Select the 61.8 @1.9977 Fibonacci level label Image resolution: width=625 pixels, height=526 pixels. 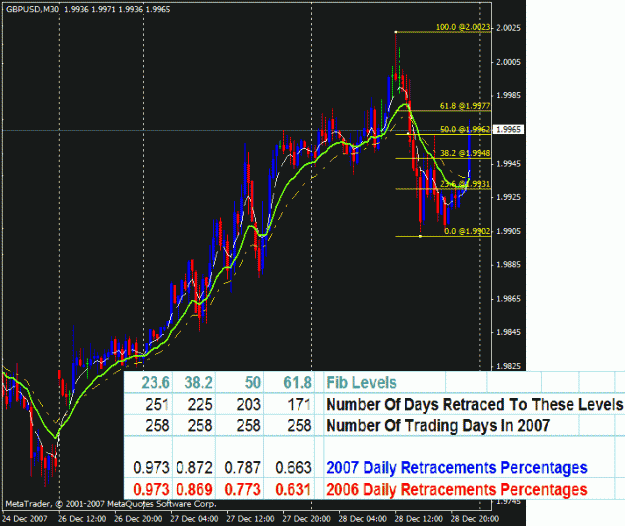465,106
